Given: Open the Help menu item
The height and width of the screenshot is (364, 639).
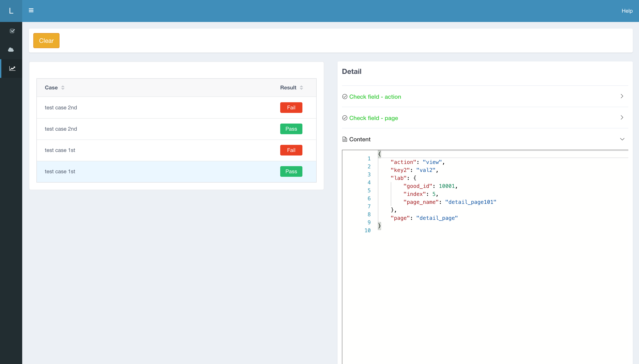Looking at the screenshot, I should tap(627, 11).
